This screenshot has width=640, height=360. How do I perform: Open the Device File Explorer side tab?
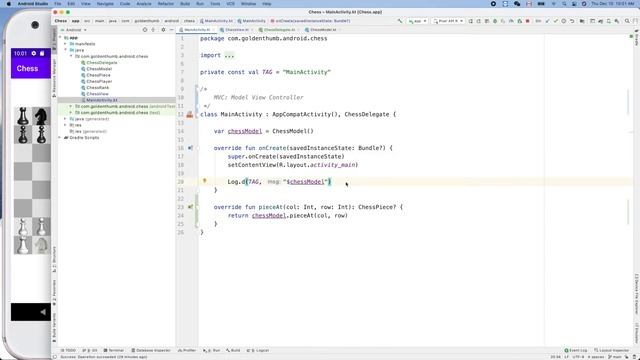636,294
